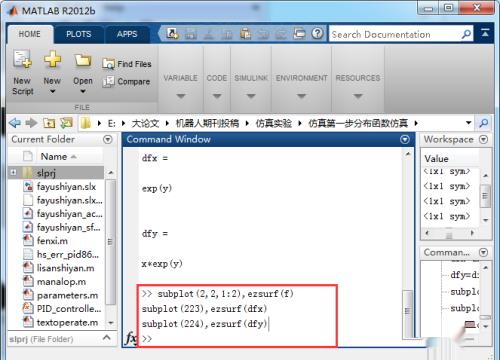The height and width of the screenshot is (360, 500).
Task: Click the browse for folder icon
Action: coord(66,123)
